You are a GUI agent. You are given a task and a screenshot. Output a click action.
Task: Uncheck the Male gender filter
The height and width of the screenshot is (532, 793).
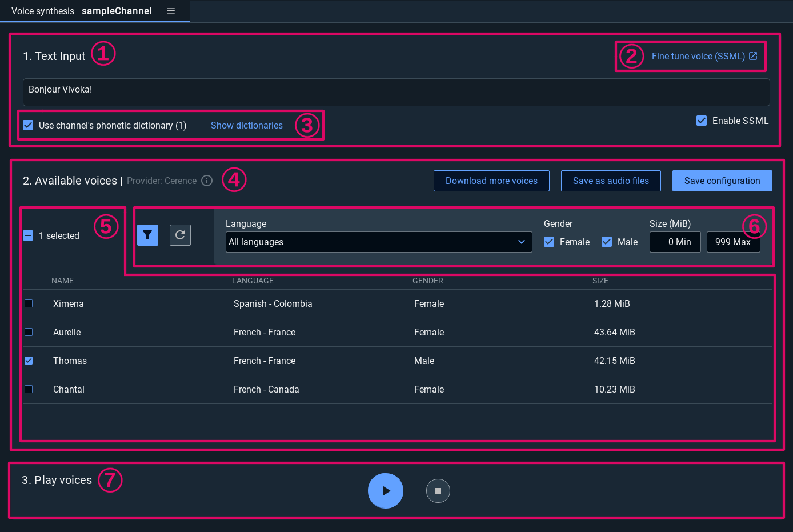[x=607, y=242]
